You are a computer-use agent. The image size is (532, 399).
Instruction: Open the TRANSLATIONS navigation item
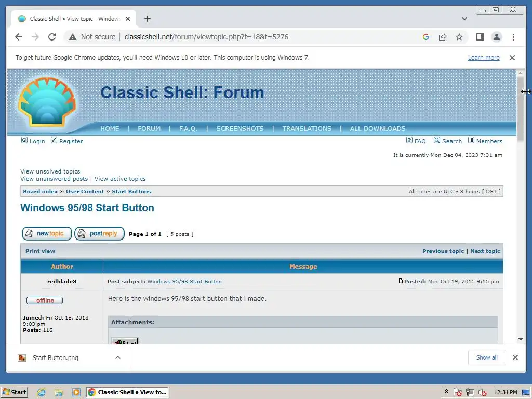tap(307, 129)
